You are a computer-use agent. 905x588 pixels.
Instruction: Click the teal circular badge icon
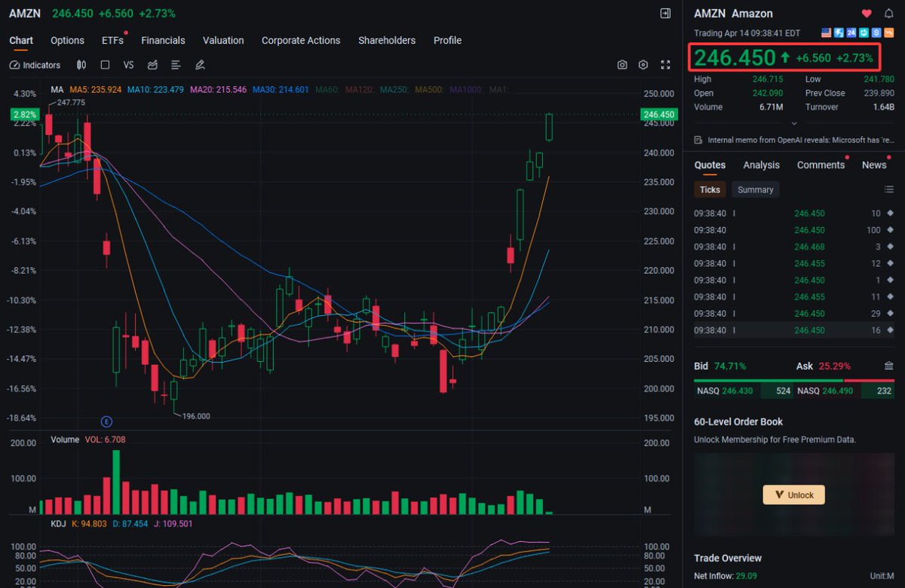click(x=864, y=33)
